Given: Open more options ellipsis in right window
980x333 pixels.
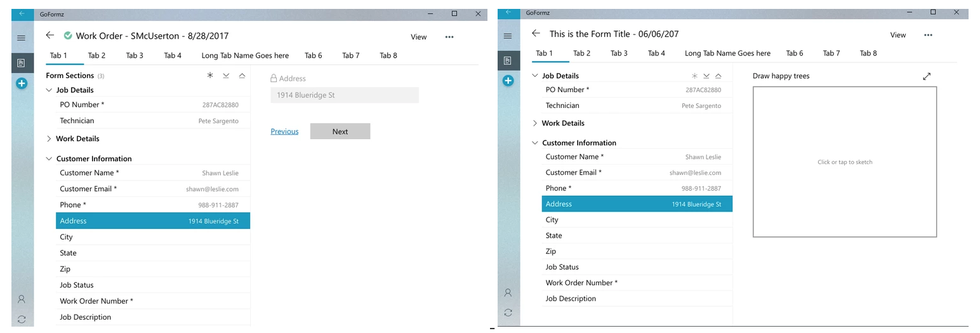Looking at the screenshot, I should pyautogui.click(x=928, y=35).
